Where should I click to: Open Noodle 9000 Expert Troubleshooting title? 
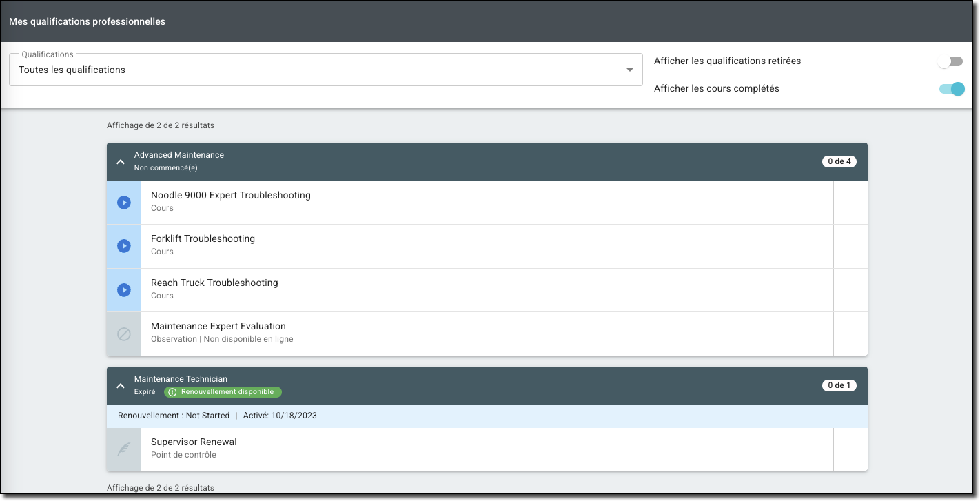click(x=231, y=196)
